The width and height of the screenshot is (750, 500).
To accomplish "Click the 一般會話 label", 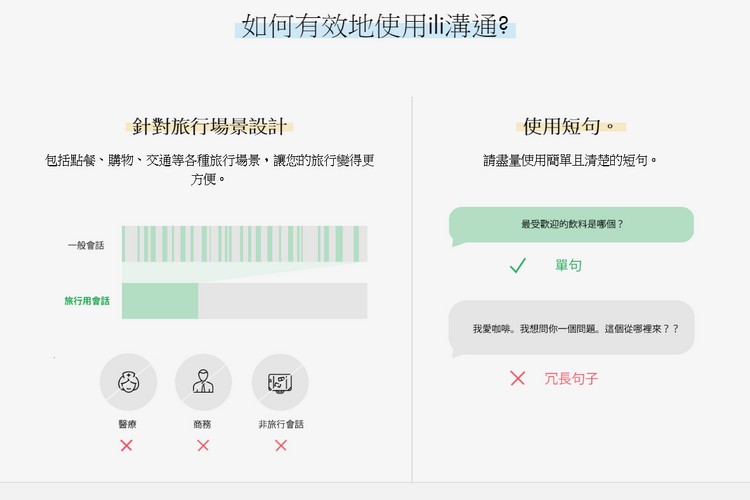I will click(x=86, y=245).
